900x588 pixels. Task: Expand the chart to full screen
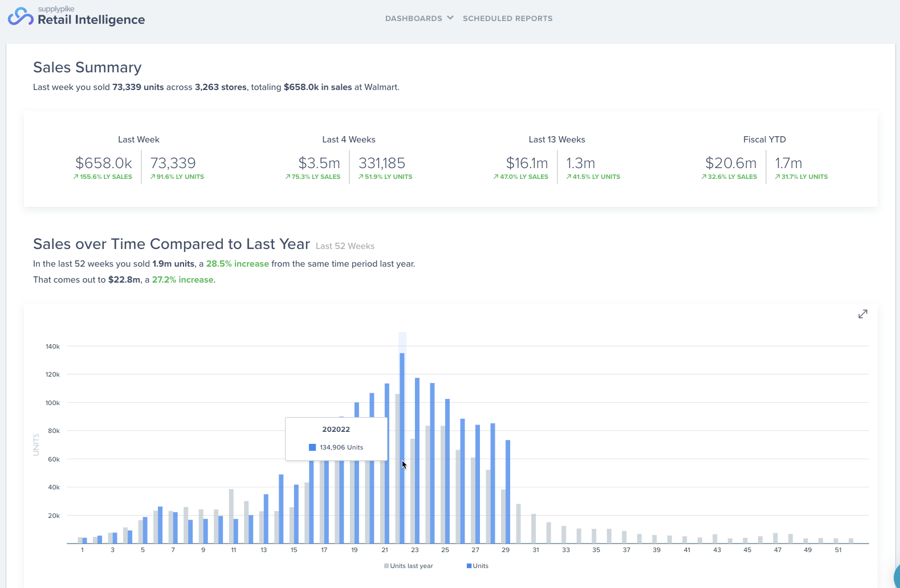click(x=863, y=314)
